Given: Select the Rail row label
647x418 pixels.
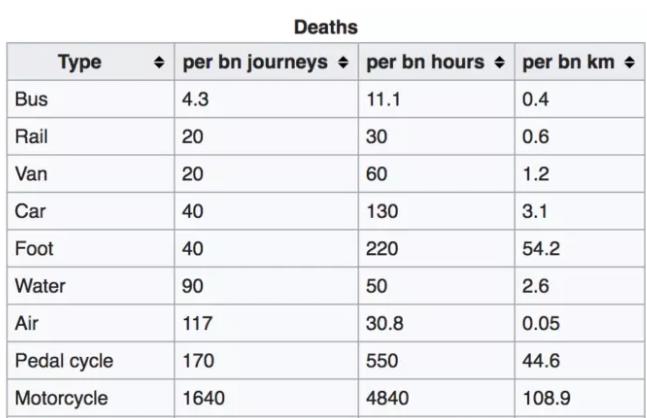Looking at the screenshot, I should (x=31, y=137).
